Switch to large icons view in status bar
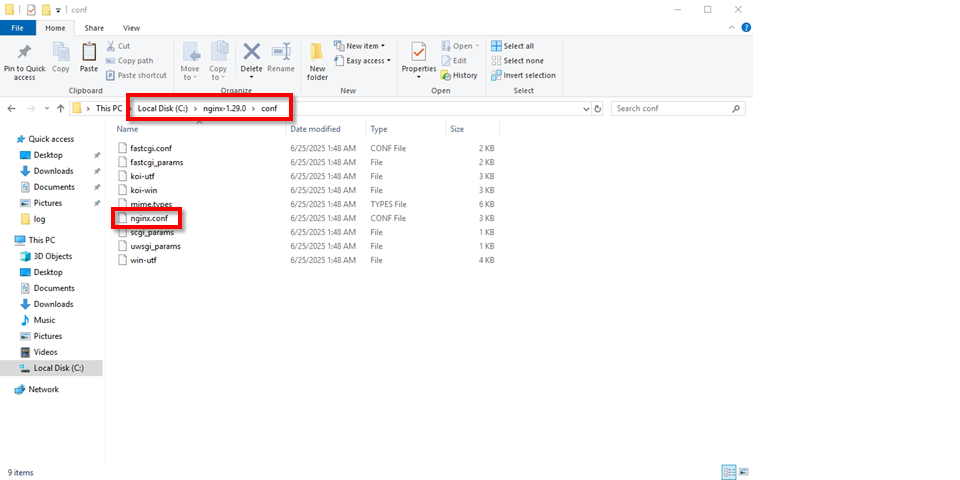Screen dimensions: 960x480 click(x=745, y=472)
